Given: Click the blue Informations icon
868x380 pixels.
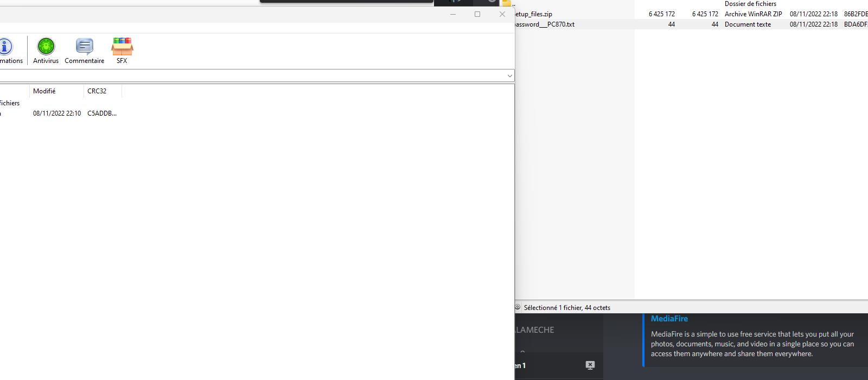Looking at the screenshot, I should pos(5,47).
